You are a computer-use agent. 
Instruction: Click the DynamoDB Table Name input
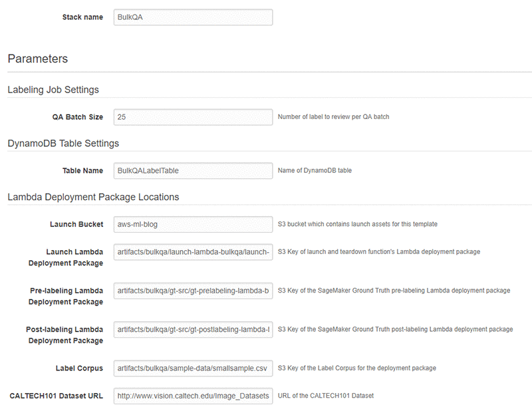pos(193,171)
